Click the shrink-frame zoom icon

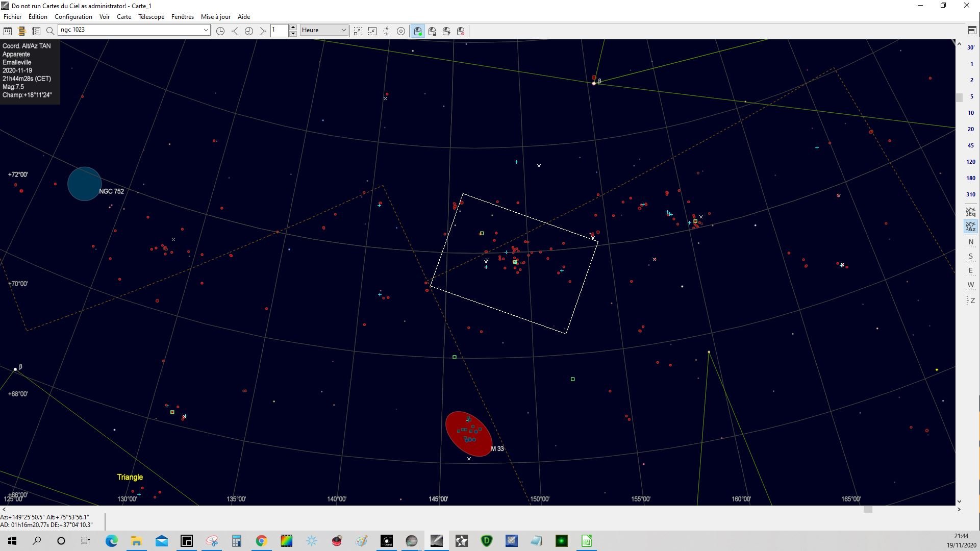[372, 31]
